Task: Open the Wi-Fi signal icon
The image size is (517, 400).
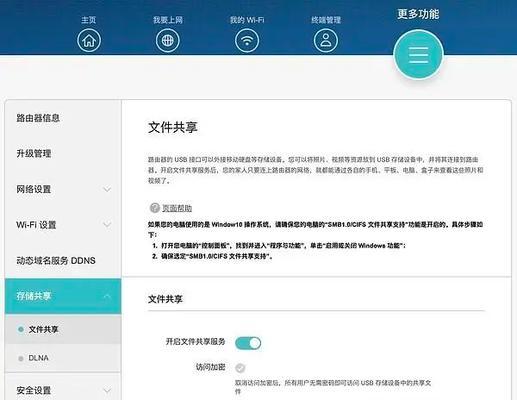Action: point(247,40)
